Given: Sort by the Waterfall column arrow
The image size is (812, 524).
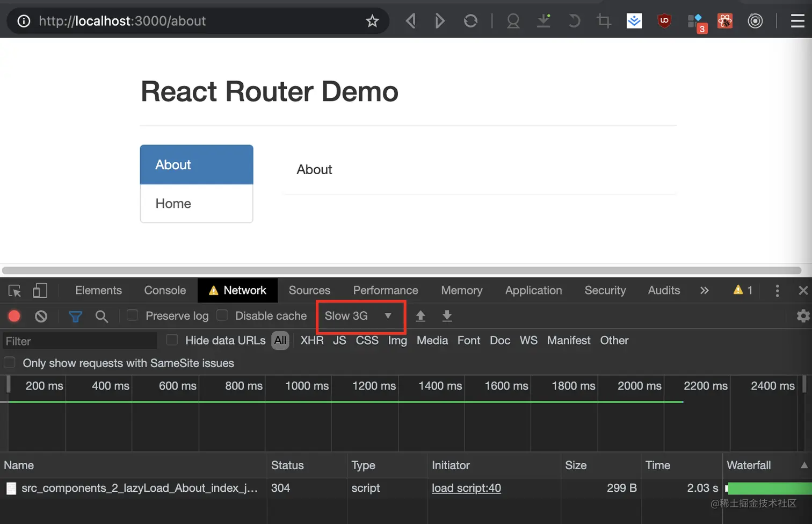Looking at the screenshot, I should coord(804,465).
